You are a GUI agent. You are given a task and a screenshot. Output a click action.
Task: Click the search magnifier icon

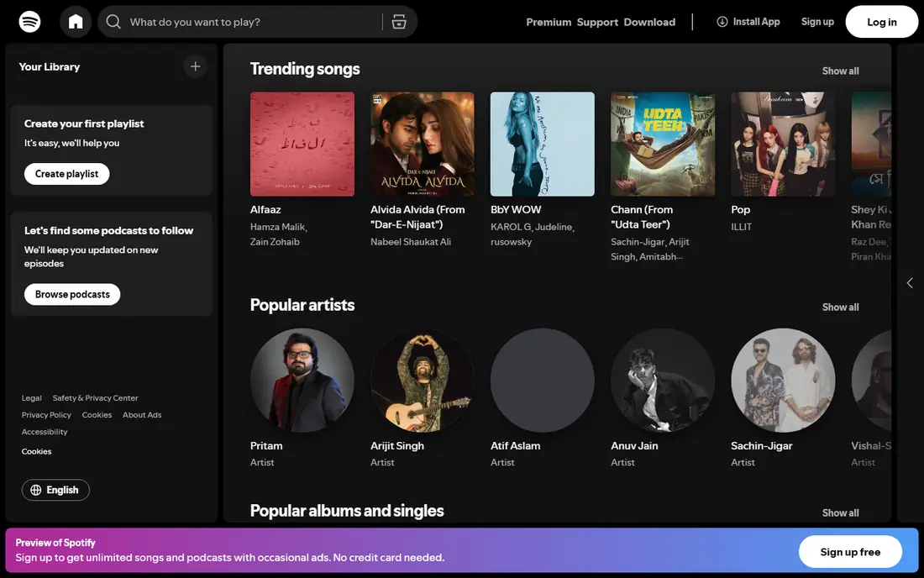point(113,22)
